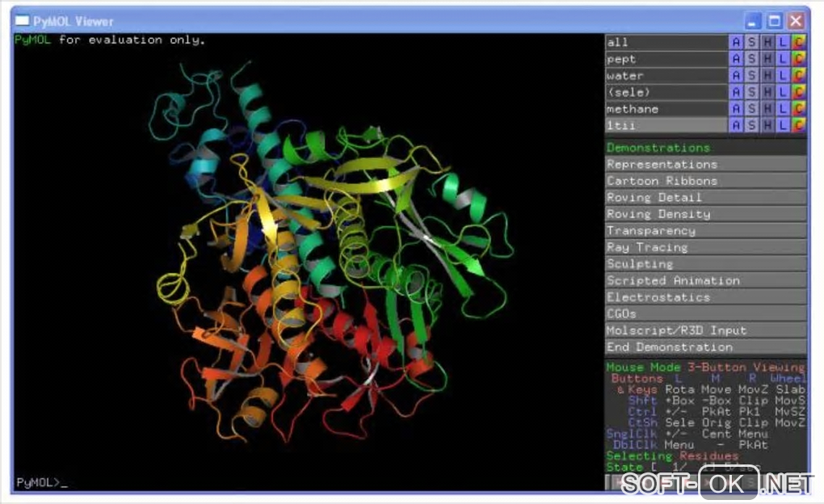Open the Hide menu for the all object
Image resolution: width=824 pixels, height=504 pixels.
767,42
